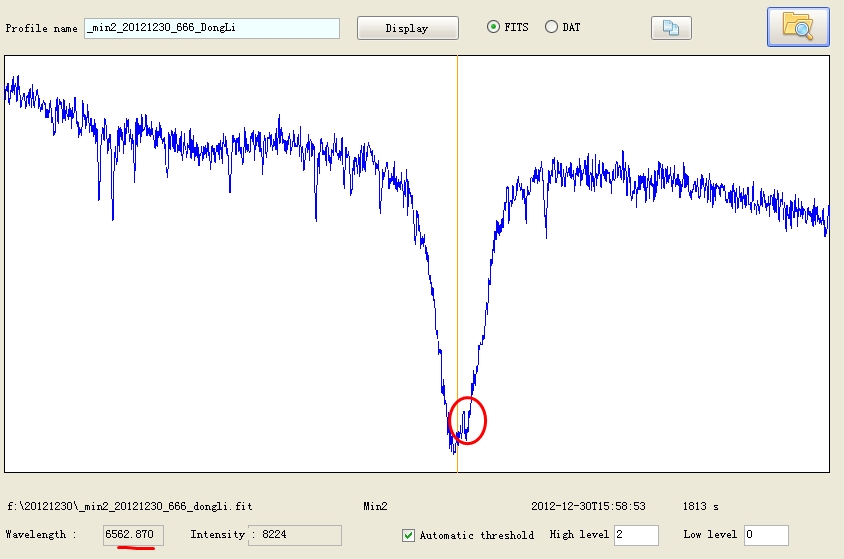The image size is (844, 559).
Task: Open the folder browse icon
Action: click(798, 27)
